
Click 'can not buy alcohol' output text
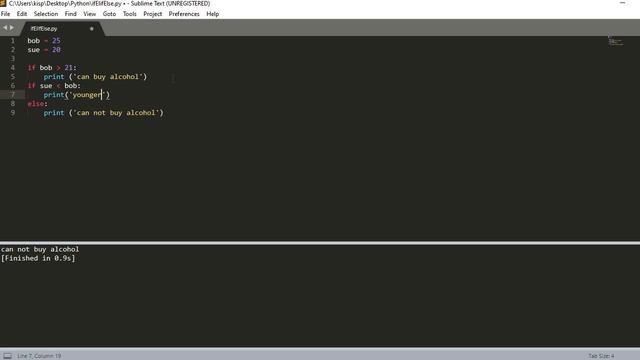tap(40, 249)
